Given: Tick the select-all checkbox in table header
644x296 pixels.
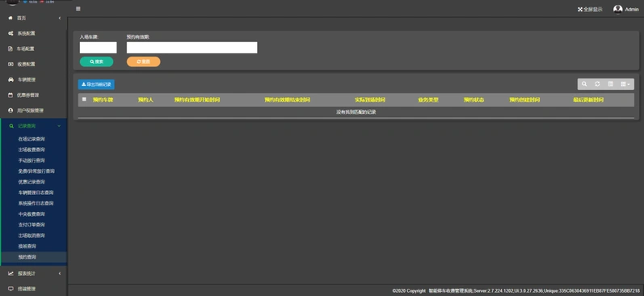Looking at the screenshot, I should pos(84,99).
